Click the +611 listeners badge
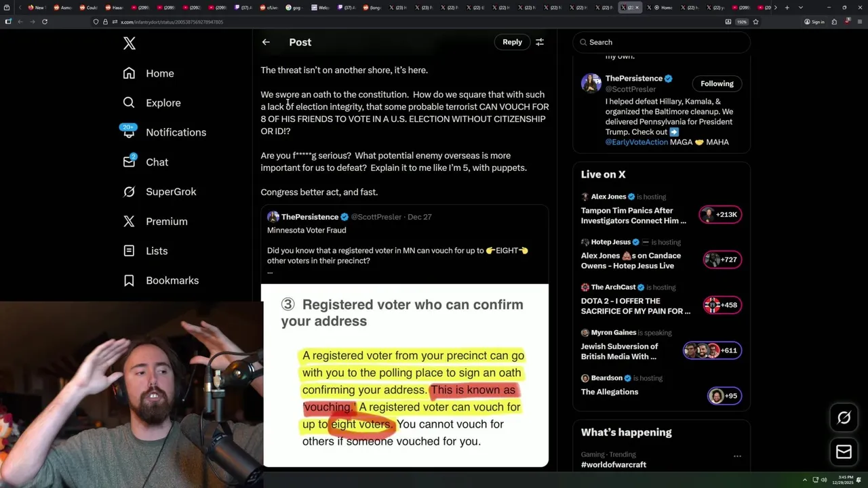Image resolution: width=868 pixels, height=488 pixels. pos(712,350)
